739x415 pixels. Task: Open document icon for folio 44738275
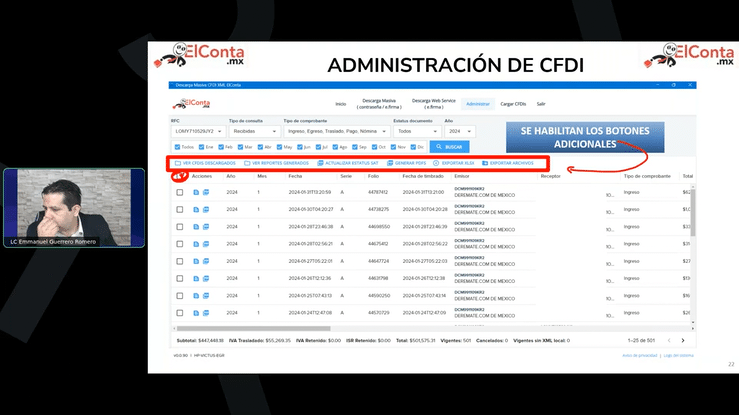click(x=196, y=210)
